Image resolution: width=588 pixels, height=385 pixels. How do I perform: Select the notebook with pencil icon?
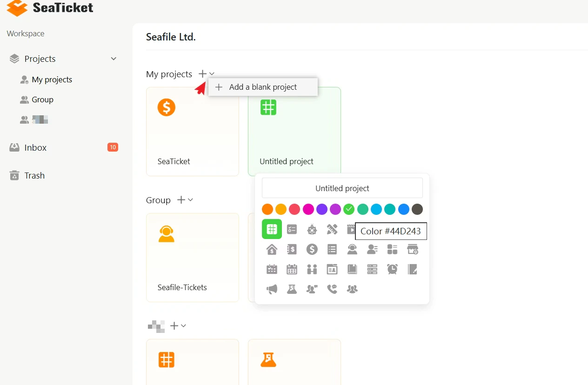[x=413, y=269]
